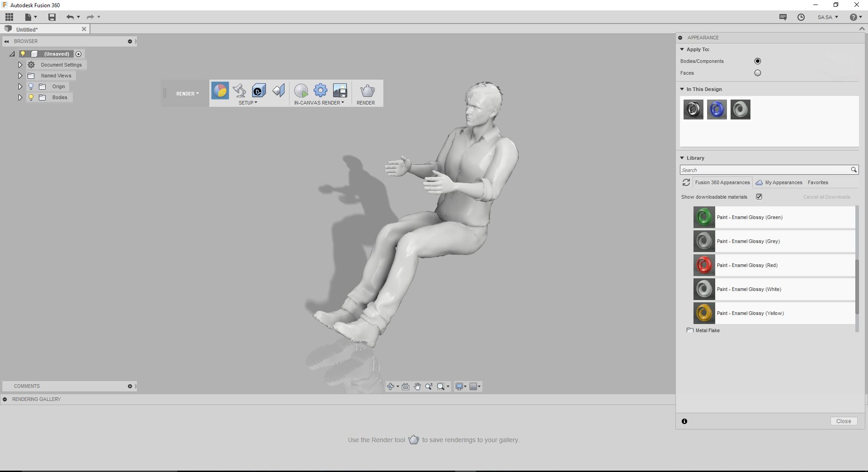
Task: Select Faces radio button
Action: tap(758, 73)
